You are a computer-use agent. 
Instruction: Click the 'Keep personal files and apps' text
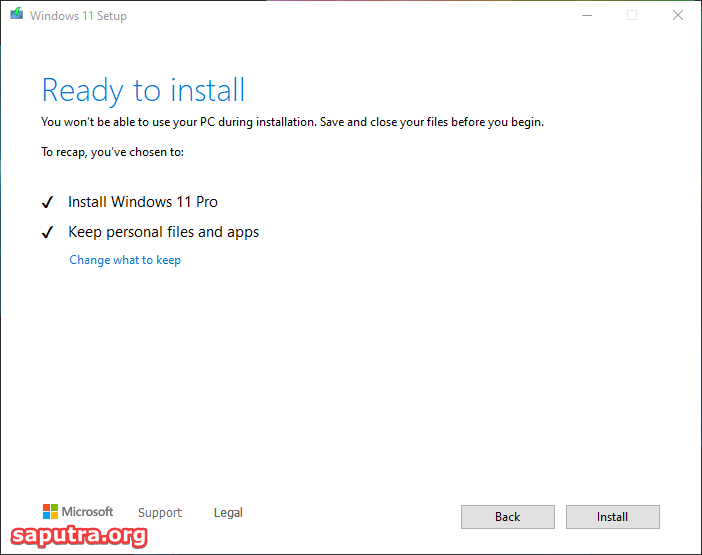click(x=163, y=232)
